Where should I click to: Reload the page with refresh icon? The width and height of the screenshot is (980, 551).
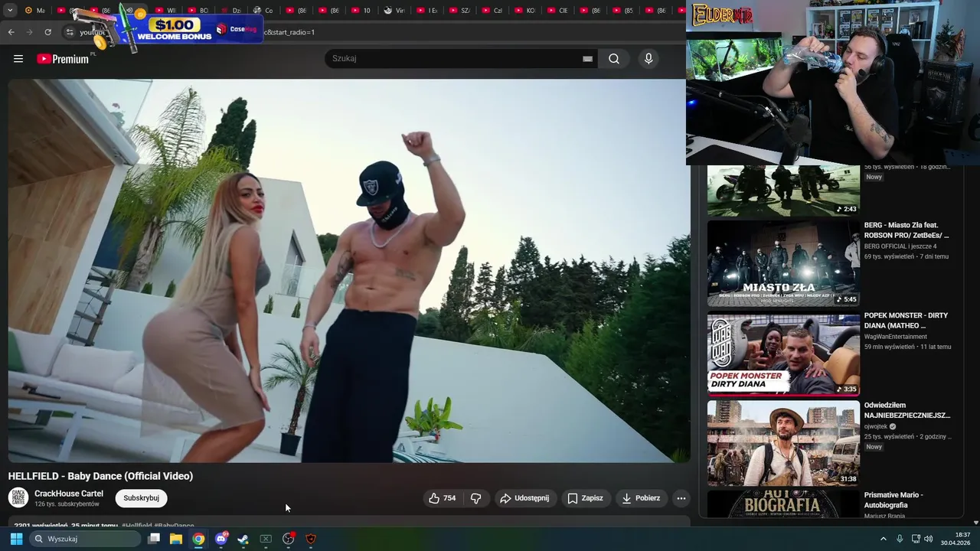click(48, 32)
